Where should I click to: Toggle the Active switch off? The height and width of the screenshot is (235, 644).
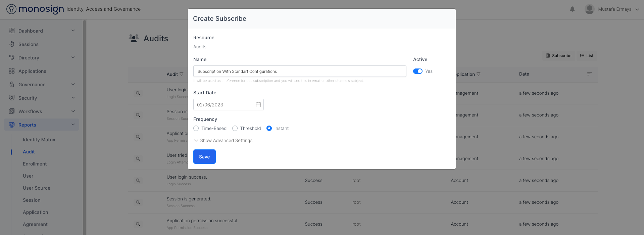[417, 71]
